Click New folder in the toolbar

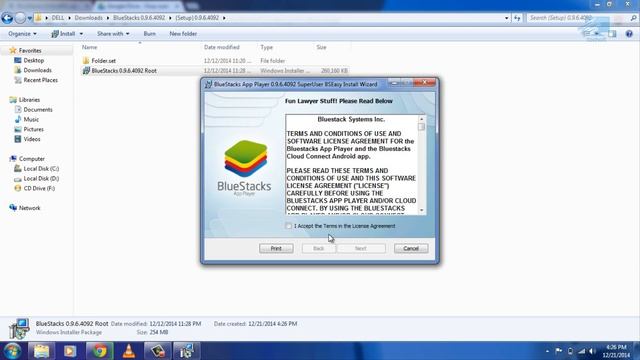pyautogui.click(x=183, y=34)
